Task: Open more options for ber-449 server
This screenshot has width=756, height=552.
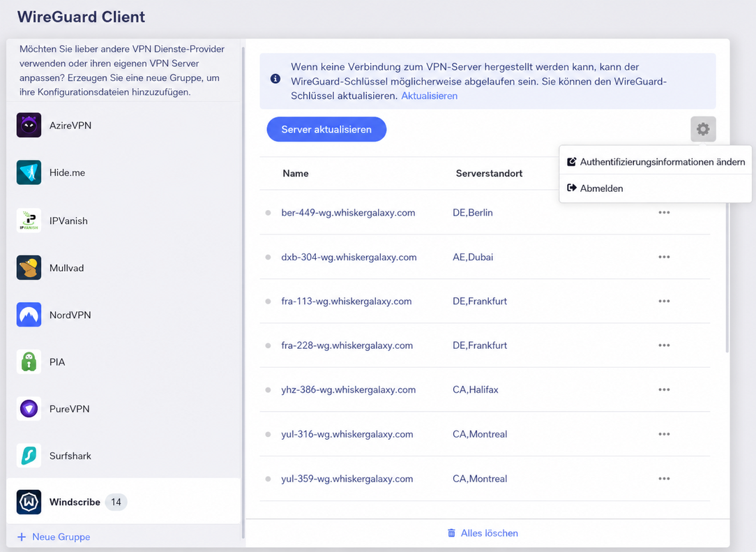Action: pos(664,212)
